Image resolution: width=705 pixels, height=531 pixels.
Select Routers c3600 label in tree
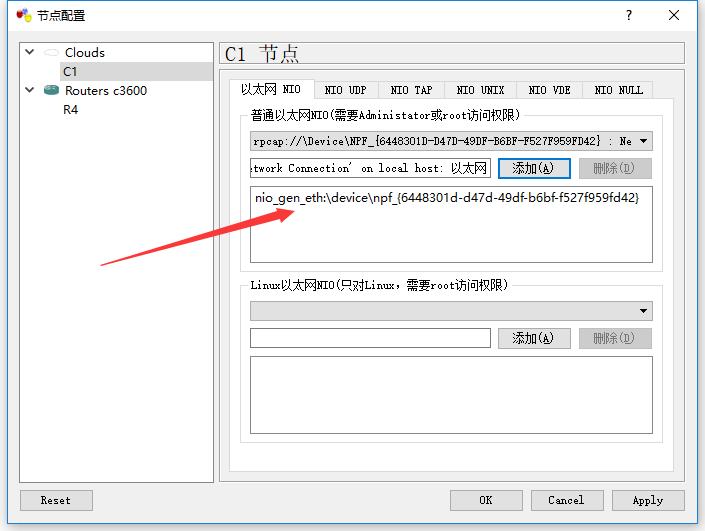(106, 91)
